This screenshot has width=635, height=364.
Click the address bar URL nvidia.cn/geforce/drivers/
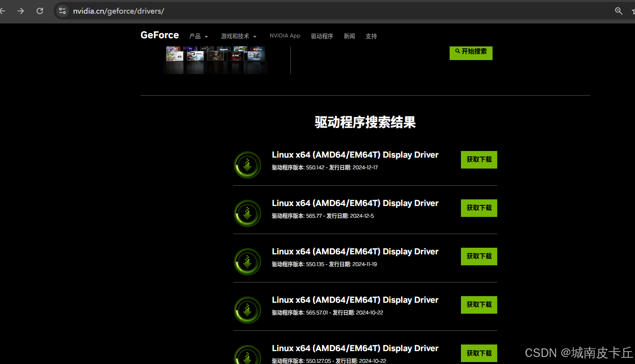119,11
